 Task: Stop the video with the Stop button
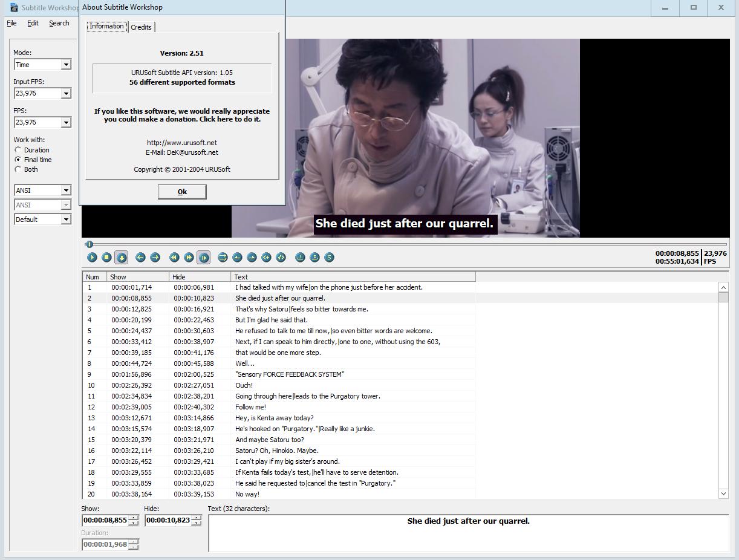[x=106, y=258]
